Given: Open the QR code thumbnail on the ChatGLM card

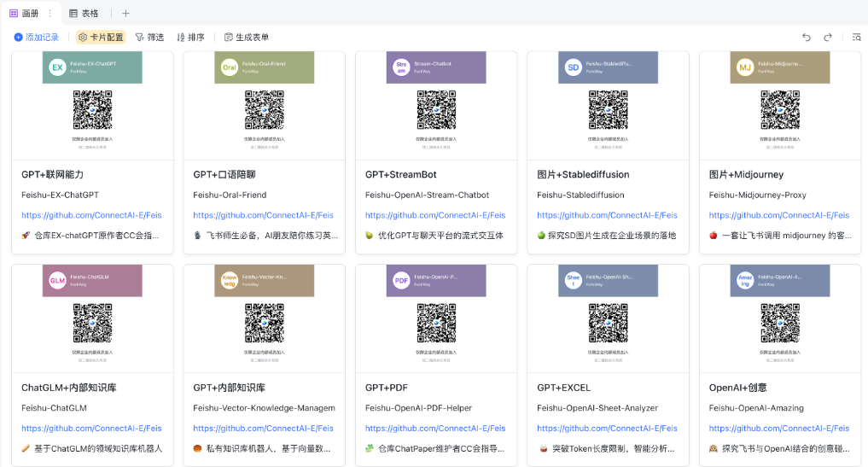Looking at the screenshot, I should coord(92,324).
